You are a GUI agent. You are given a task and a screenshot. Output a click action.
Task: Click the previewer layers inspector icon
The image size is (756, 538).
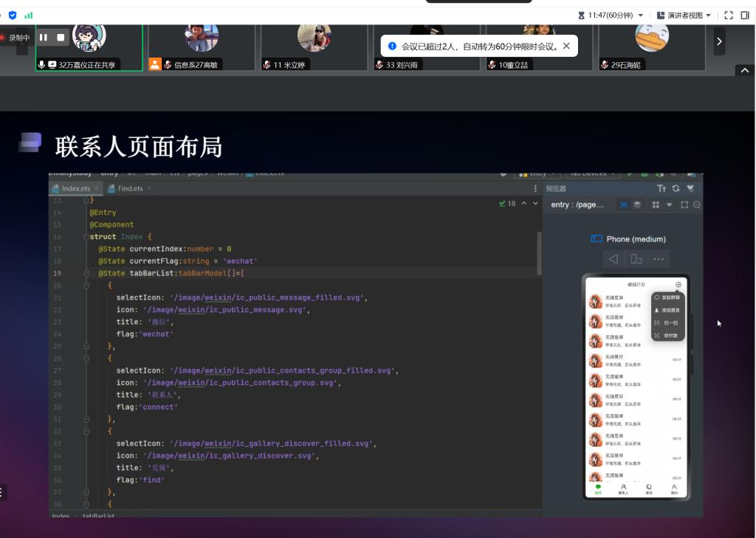[637, 204]
